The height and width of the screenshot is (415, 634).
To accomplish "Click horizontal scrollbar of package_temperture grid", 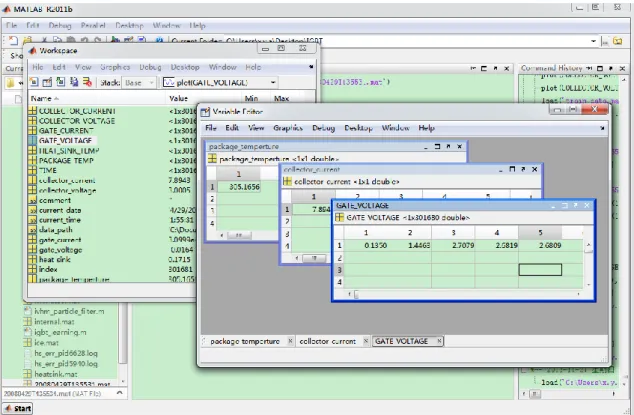I will 239,235.
